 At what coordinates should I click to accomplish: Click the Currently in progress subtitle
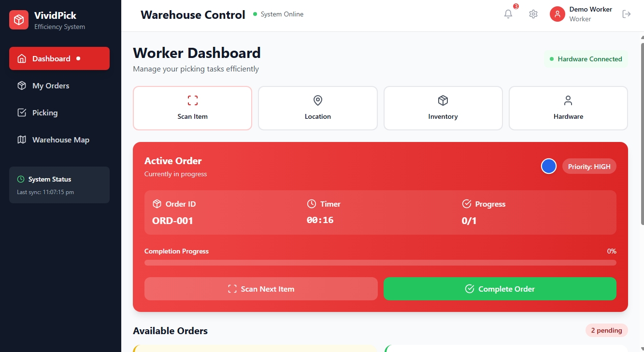(175, 174)
